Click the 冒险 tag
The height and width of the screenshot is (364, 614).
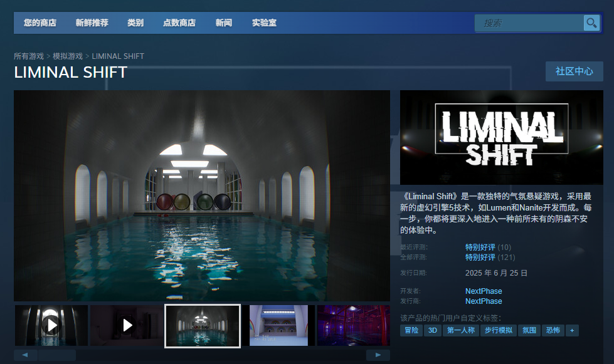tap(411, 330)
